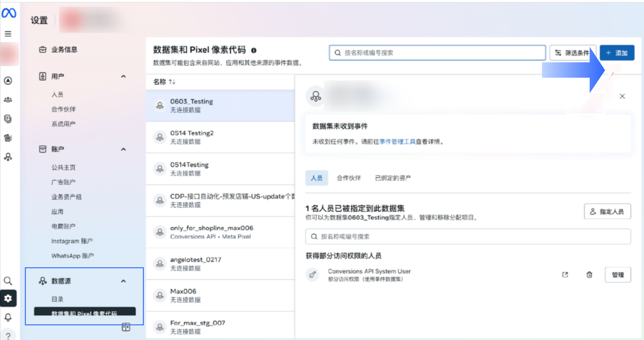The image size is (644, 340).
Task: Select the Max006 dataset row
Action: pyautogui.click(x=220, y=296)
